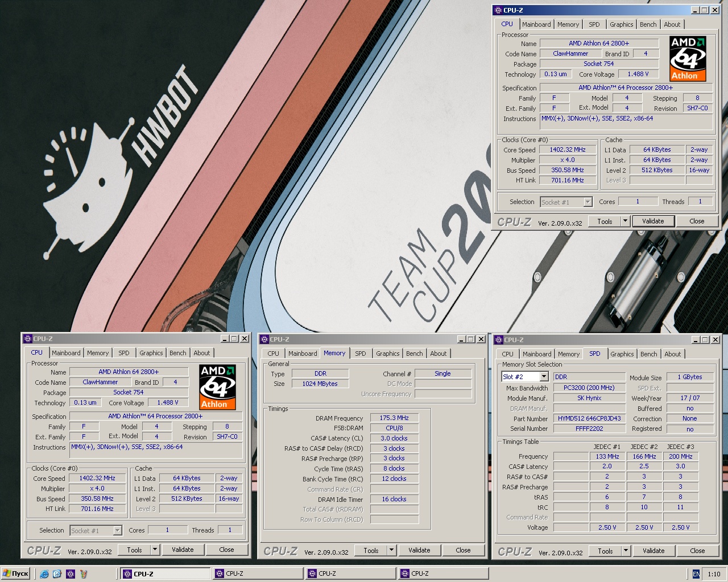This screenshot has height=582, width=728.
Task: Click the Module Manuf. value SK Hynix
Action: tap(589, 398)
